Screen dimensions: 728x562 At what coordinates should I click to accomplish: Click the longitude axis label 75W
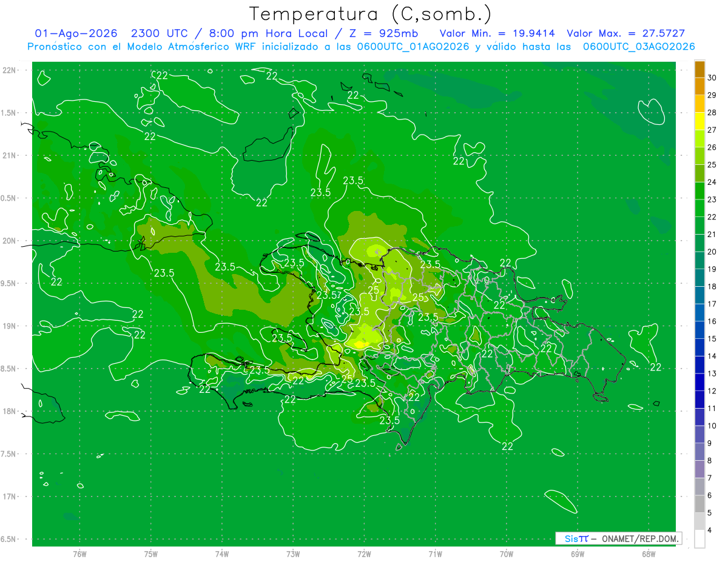coord(151,554)
